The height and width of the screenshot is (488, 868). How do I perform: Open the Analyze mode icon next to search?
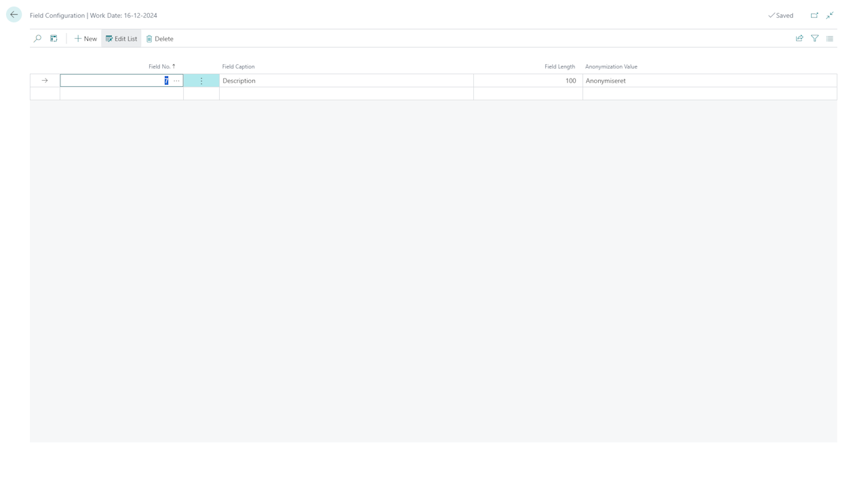[54, 39]
